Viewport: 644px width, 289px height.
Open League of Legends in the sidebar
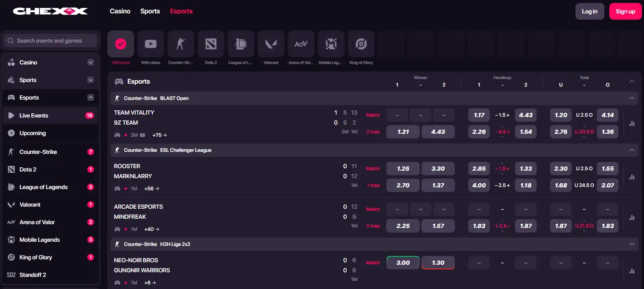click(x=50, y=187)
